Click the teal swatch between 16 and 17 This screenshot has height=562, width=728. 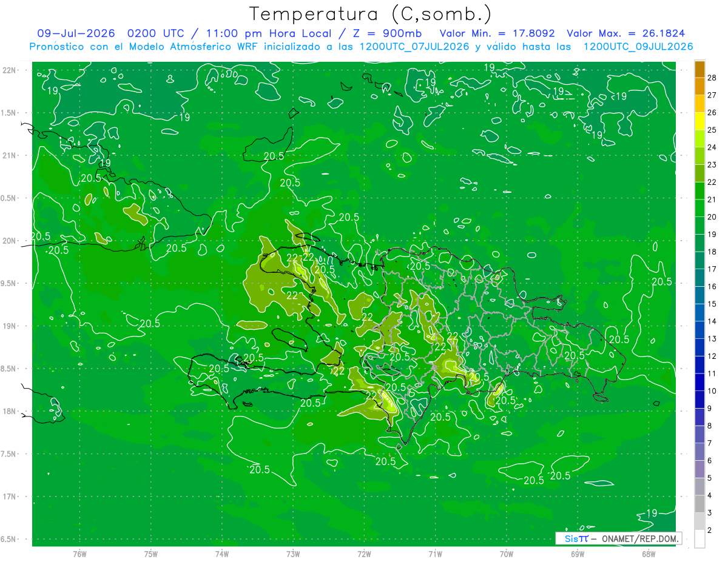pyautogui.click(x=699, y=278)
